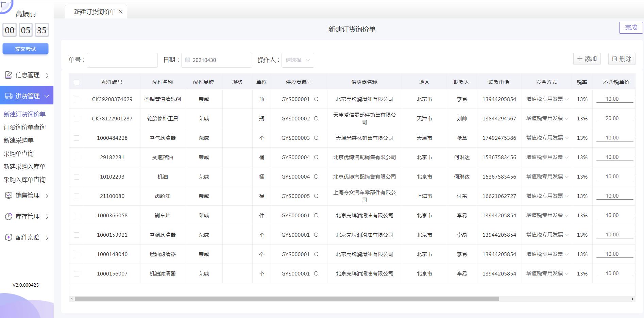644x318 pixels.
Task: Click the 提交考试 button
Action: pos(26,49)
